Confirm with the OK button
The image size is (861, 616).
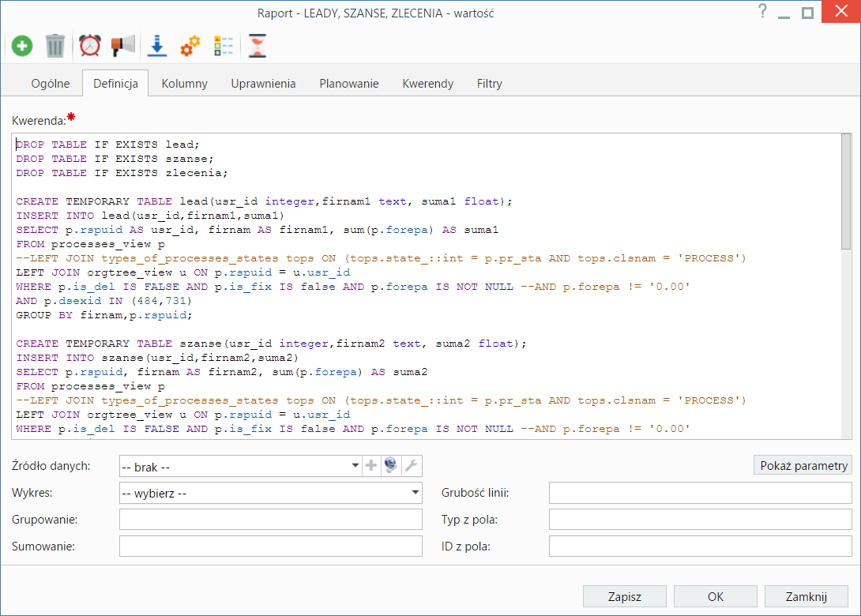point(715,596)
